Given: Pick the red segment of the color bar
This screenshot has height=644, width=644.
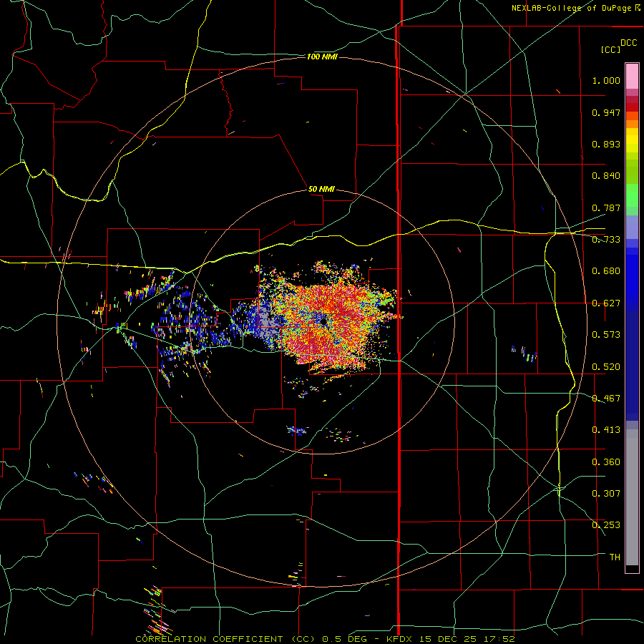Looking at the screenshot, I should (632, 107).
